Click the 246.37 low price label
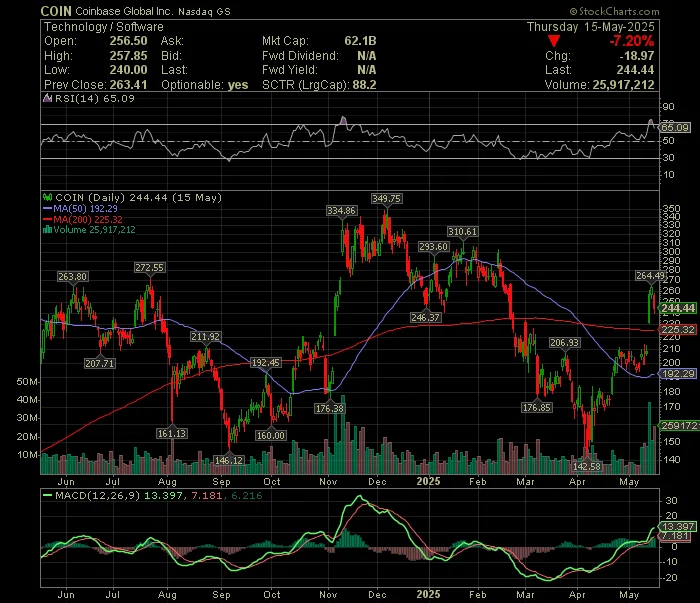 pos(425,317)
